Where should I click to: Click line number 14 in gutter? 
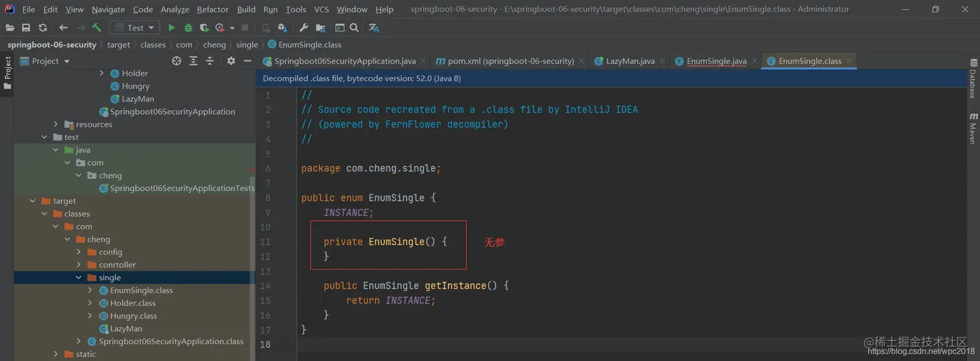click(264, 286)
